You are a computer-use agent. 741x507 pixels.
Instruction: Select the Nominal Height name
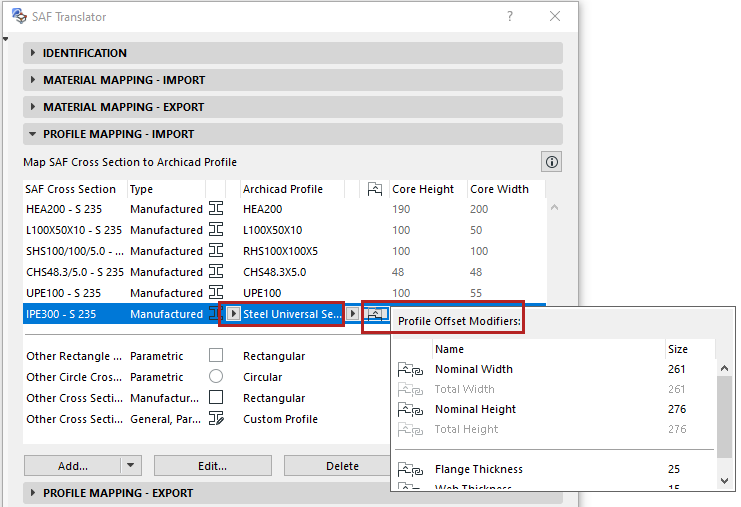click(x=475, y=409)
